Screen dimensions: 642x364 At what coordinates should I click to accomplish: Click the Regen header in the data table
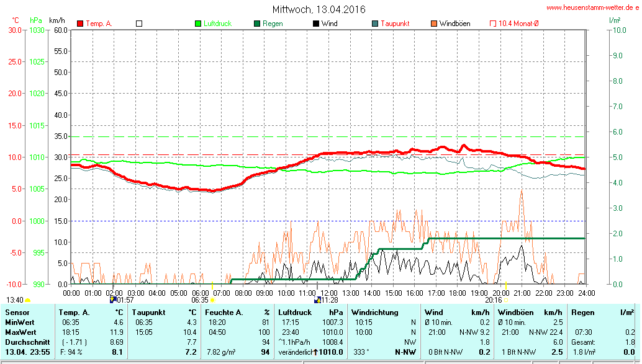[582, 313]
